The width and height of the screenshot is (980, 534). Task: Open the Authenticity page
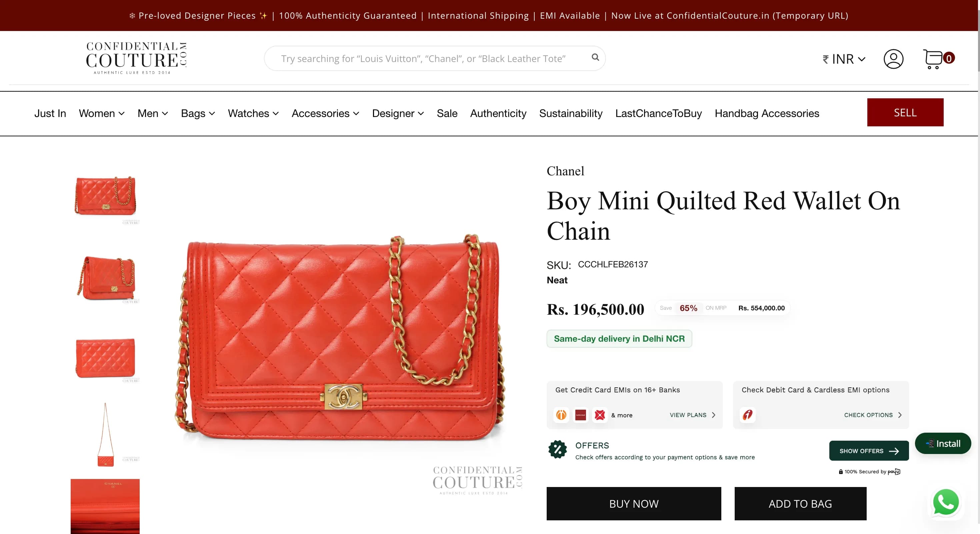[498, 113]
